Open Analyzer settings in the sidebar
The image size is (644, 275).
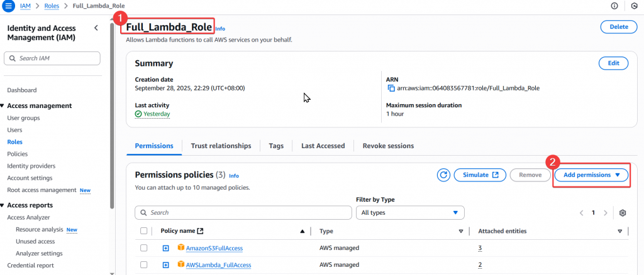39,254
